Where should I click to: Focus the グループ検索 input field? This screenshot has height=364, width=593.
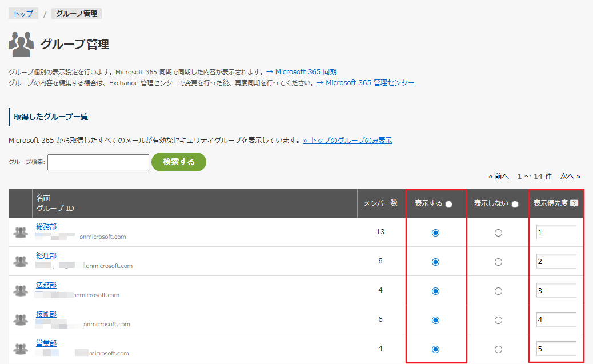98,162
